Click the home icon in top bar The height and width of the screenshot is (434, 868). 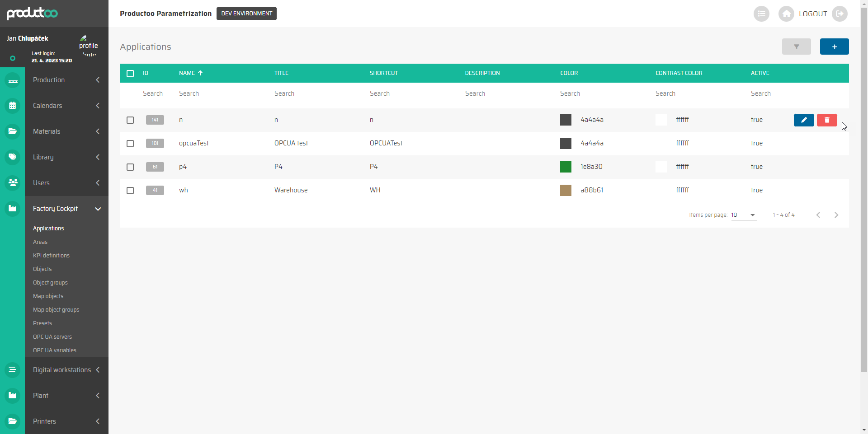tap(786, 14)
